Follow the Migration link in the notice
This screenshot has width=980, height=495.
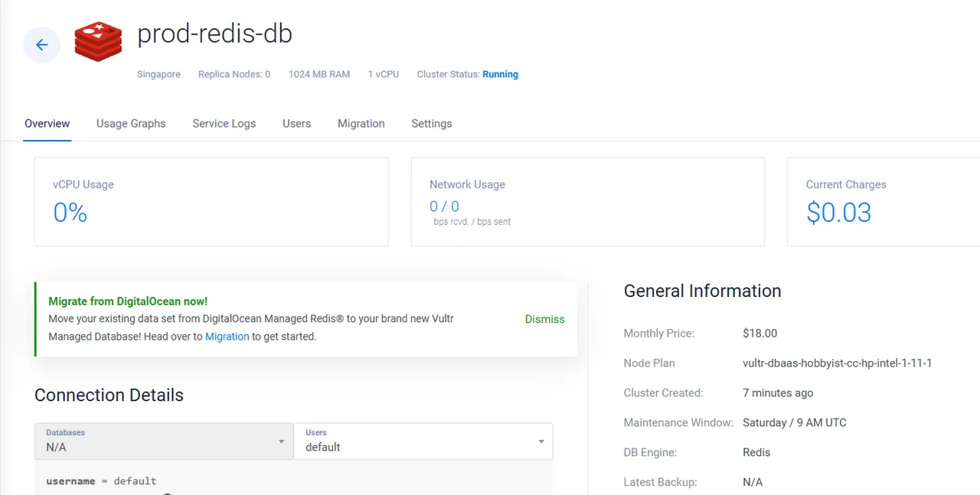click(x=227, y=336)
